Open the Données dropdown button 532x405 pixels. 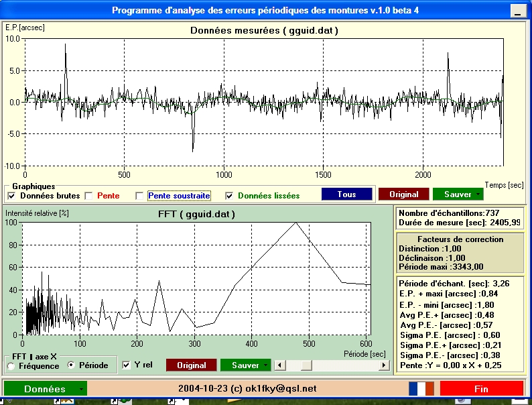click(x=45, y=389)
